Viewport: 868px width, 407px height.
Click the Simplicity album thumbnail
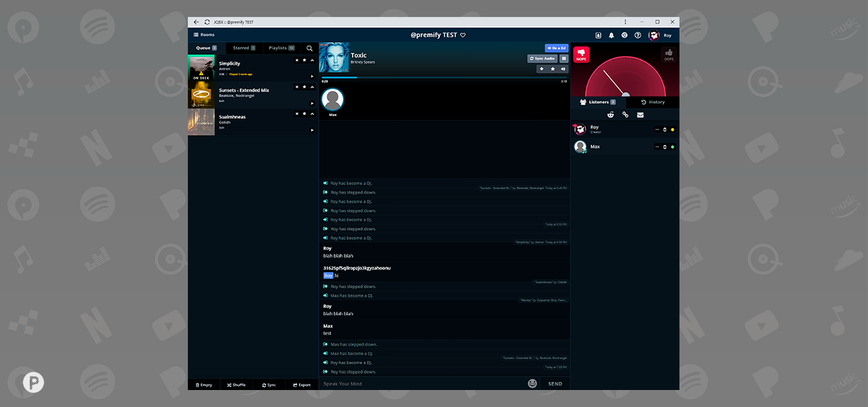[x=201, y=68]
